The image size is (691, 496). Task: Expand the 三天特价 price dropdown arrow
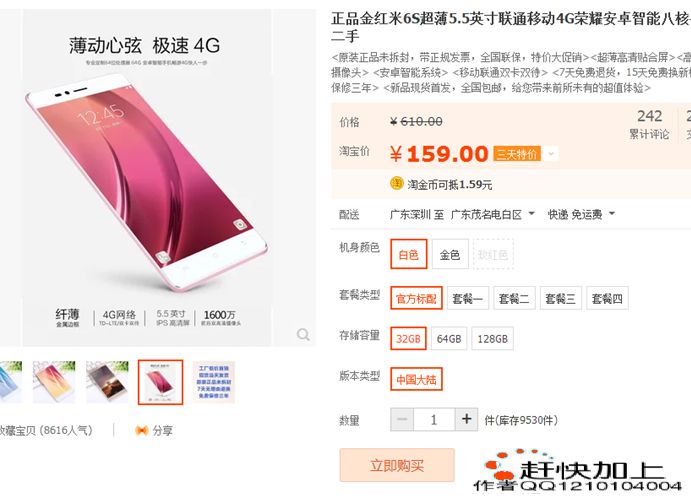click(x=550, y=154)
